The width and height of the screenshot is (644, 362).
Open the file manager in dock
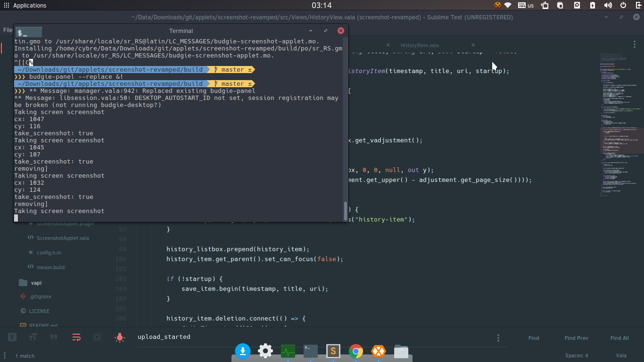pyautogui.click(x=401, y=351)
